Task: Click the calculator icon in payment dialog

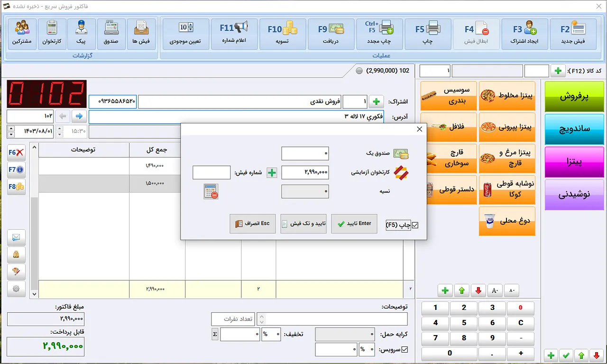Action: (x=211, y=191)
